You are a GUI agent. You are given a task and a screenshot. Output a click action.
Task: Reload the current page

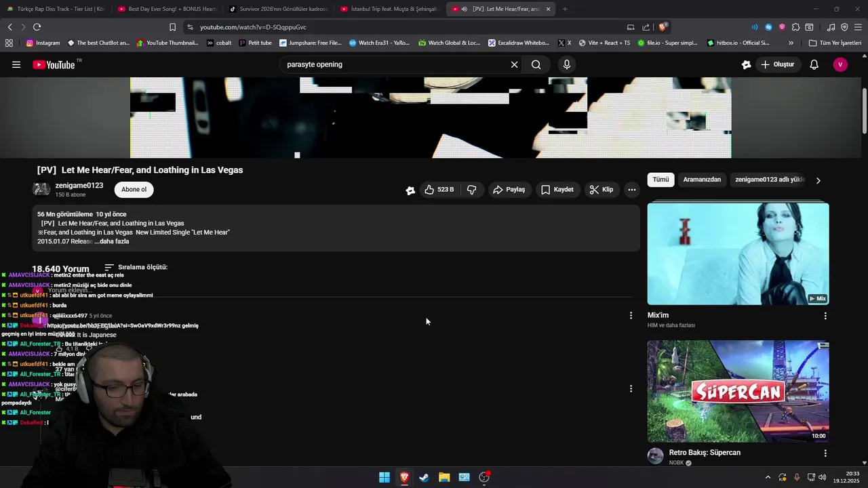(x=37, y=27)
